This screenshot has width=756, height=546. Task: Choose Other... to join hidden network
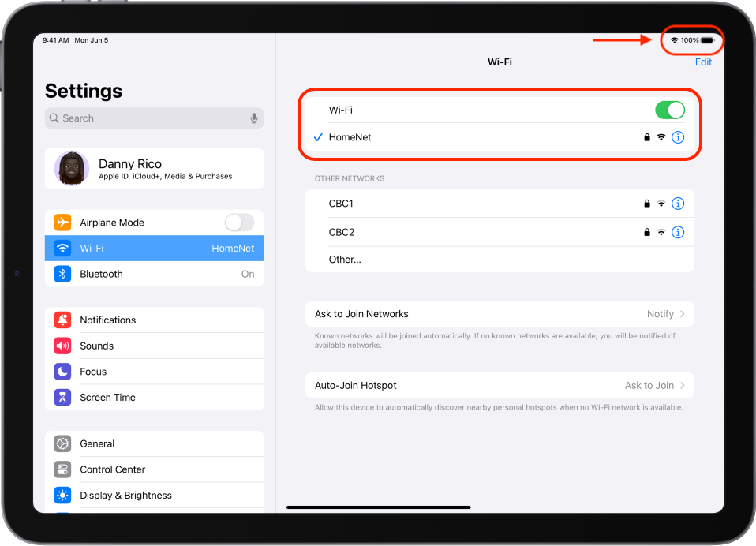coord(345,260)
